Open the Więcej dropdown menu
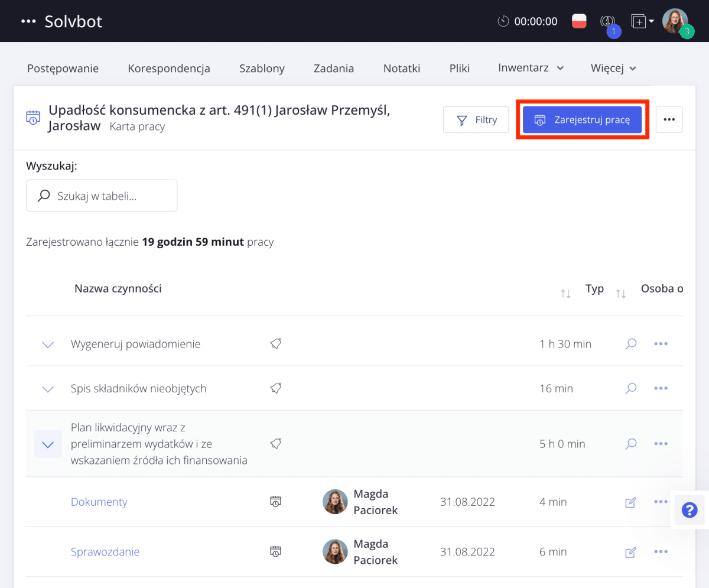Image resolution: width=709 pixels, height=588 pixels. [x=613, y=68]
